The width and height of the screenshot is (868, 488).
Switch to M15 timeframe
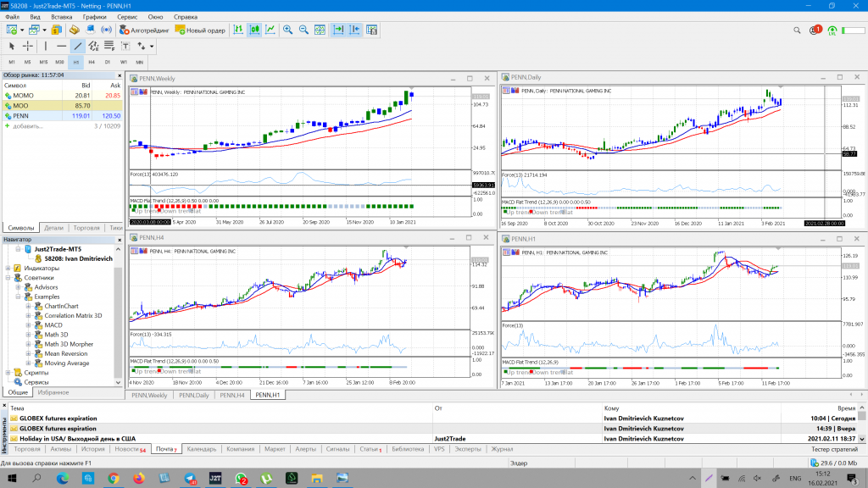click(x=43, y=62)
